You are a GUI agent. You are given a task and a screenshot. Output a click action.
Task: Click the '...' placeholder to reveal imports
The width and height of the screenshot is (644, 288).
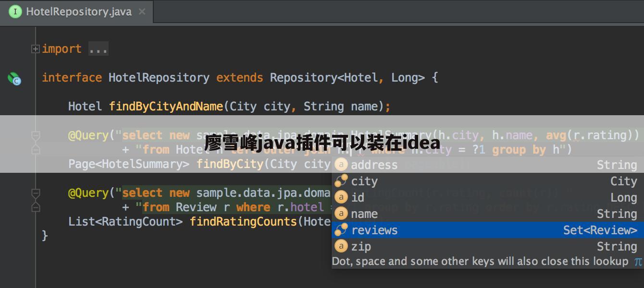pyautogui.click(x=98, y=48)
